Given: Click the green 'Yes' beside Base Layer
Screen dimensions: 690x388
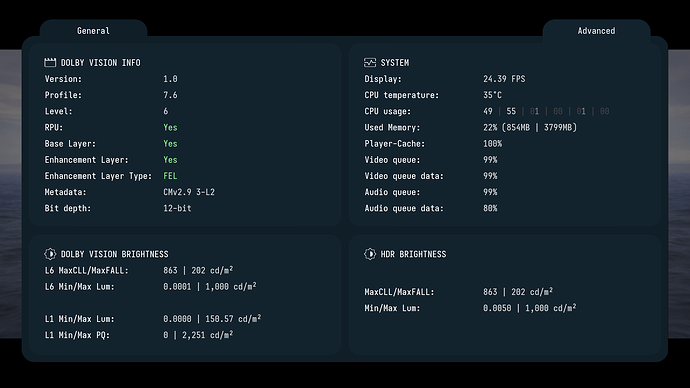Looking at the screenshot, I should [170, 144].
